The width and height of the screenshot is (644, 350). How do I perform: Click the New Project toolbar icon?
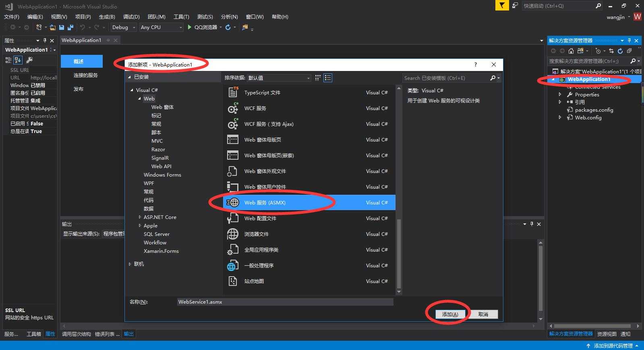(x=39, y=27)
